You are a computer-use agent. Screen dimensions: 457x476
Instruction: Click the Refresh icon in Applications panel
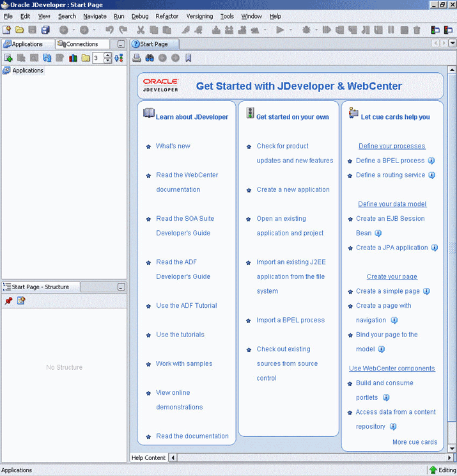47,58
